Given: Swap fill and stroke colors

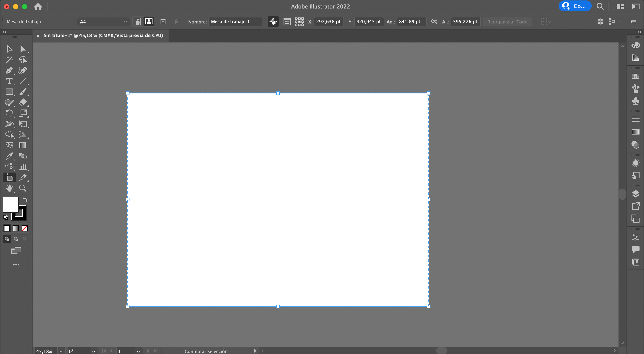Looking at the screenshot, I should (x=25, y=200).
